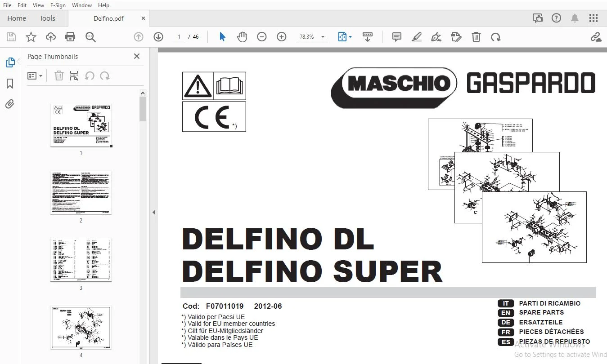Image resolution: width=607 pixels, height=364 pixels.
Task: Delete the page using the toolbar trash icon
Action: click(x=476, y=37)
